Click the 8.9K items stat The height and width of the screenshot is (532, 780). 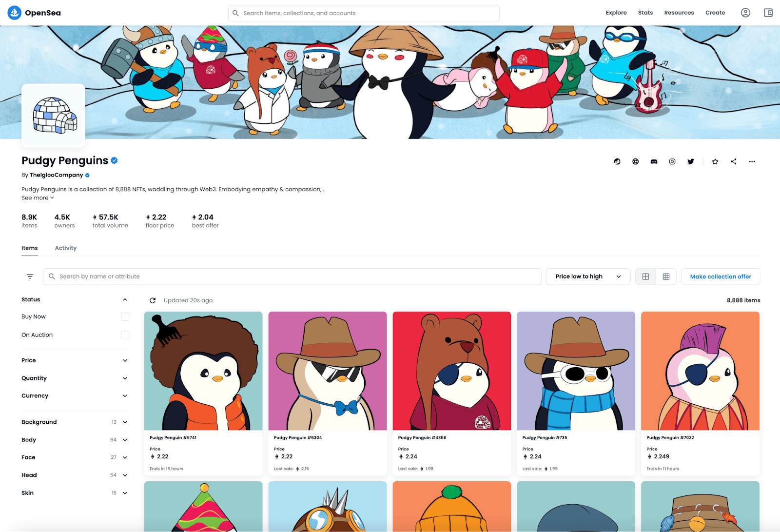[x=29, y=221]
